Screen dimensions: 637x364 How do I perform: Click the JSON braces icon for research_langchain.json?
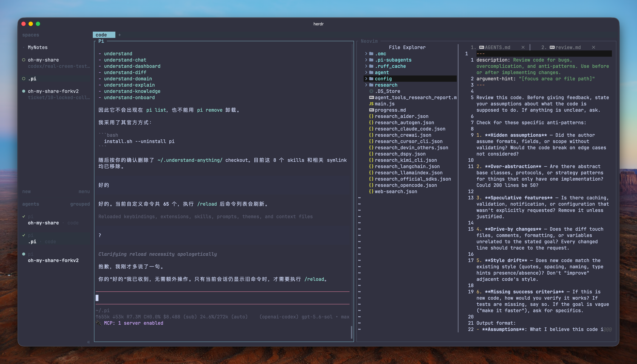[371, 166]
